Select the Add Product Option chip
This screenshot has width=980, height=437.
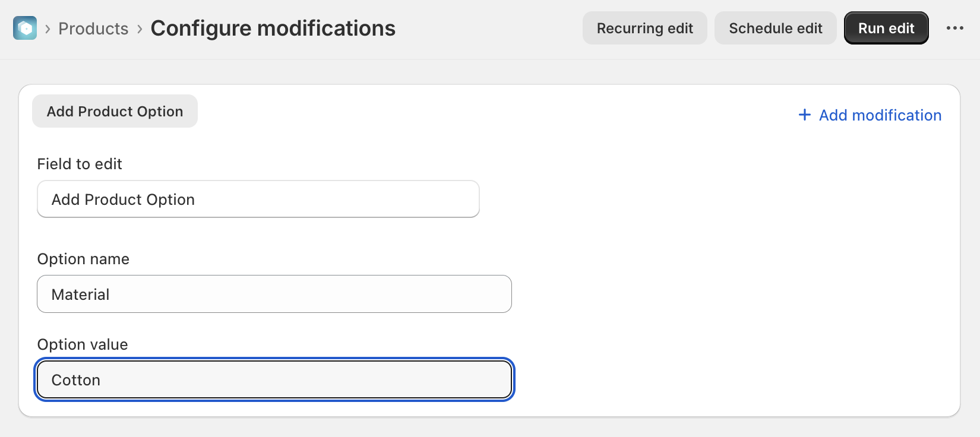115,111
